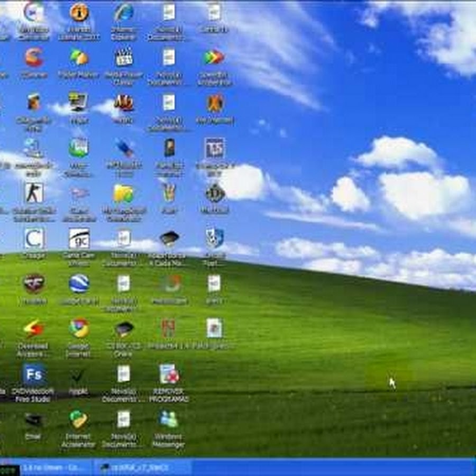
Task: Open the CCleaner desktop shortcut
Action: pyautogui.click(x=34, y=57)
